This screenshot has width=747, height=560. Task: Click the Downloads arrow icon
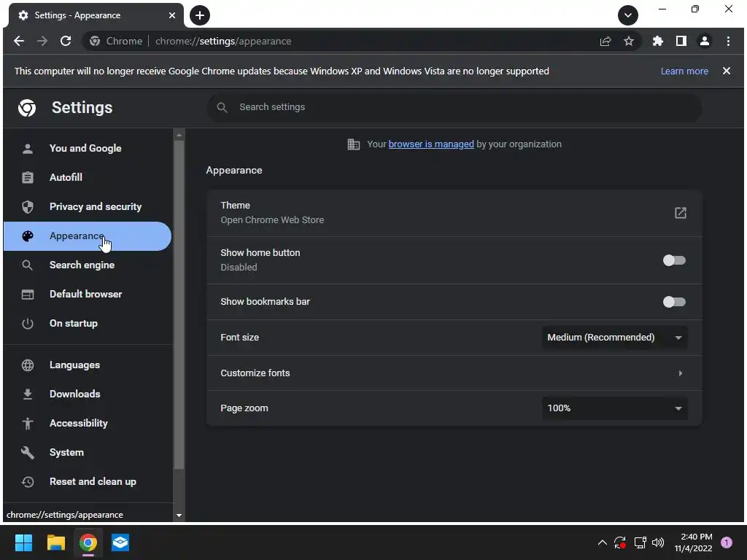pos(28,394)
